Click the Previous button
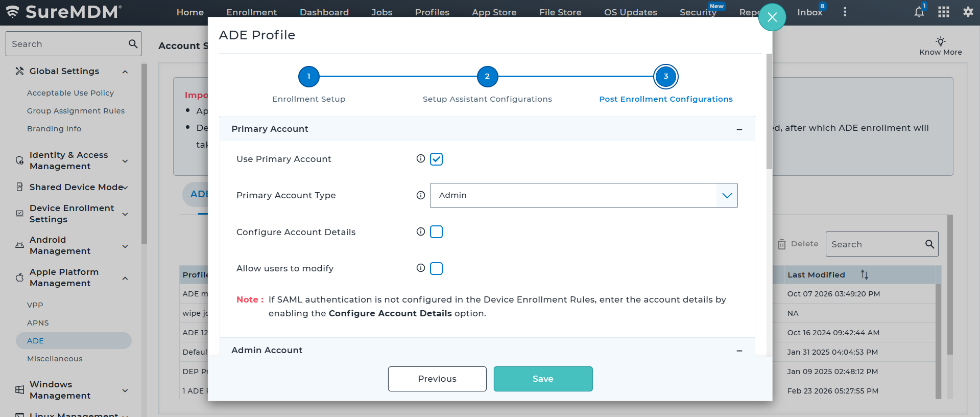The height and width of the screenshot is (417, 980). (x=437, y=379)
